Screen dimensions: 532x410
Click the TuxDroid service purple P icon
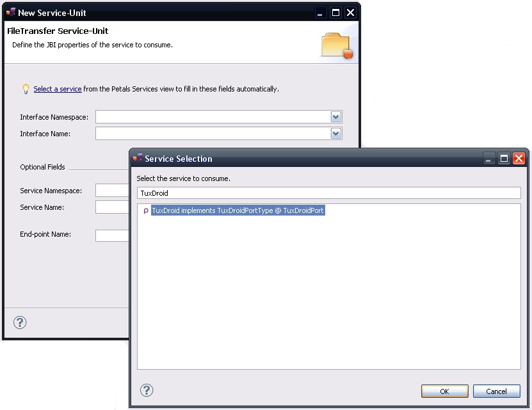tap(145, 211)
